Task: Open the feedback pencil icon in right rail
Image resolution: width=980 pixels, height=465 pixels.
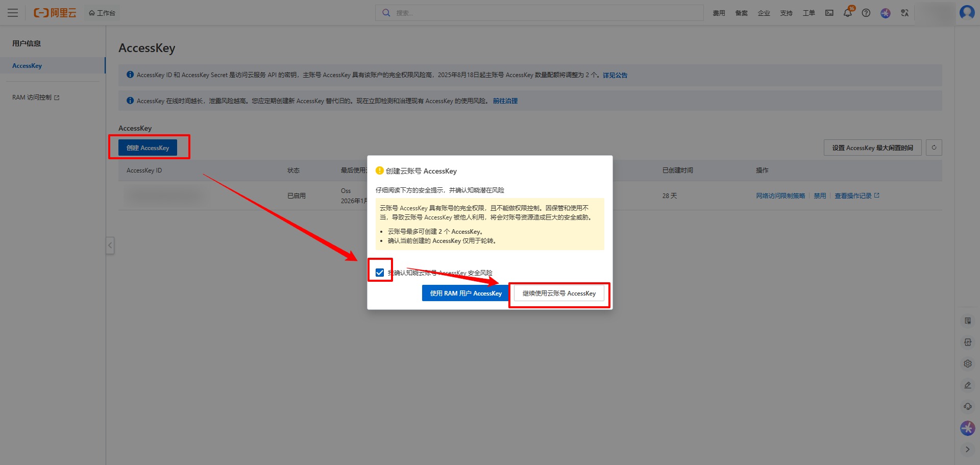Action: click(968, 385)
